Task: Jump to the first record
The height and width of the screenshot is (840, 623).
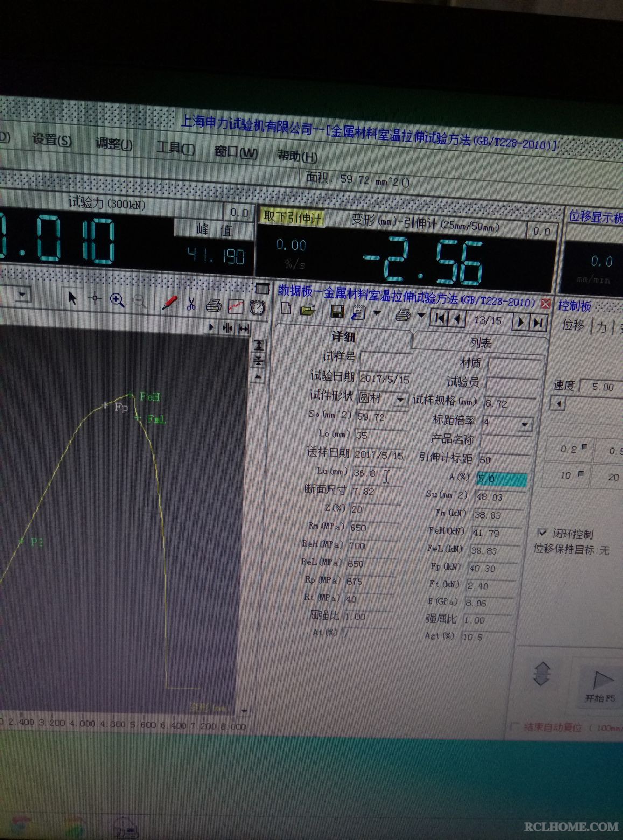Action: (439, 318)
